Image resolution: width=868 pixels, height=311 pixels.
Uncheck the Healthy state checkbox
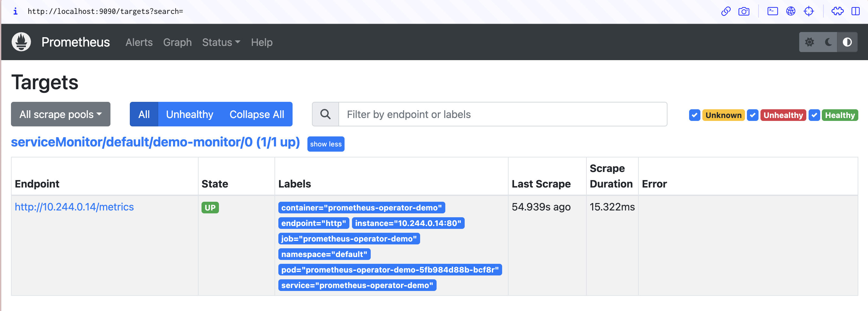[x=814, y=115]
